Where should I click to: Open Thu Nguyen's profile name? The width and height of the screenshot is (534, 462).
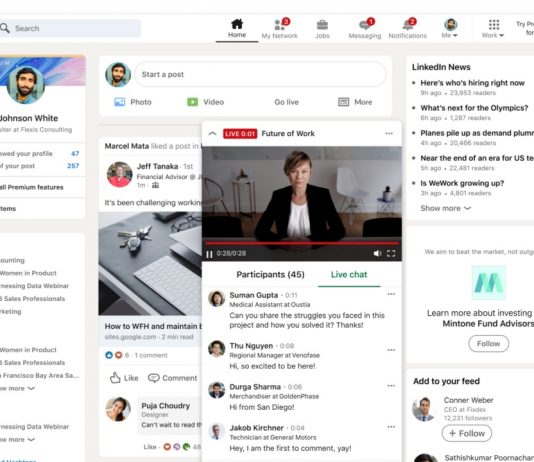(251, 346)
